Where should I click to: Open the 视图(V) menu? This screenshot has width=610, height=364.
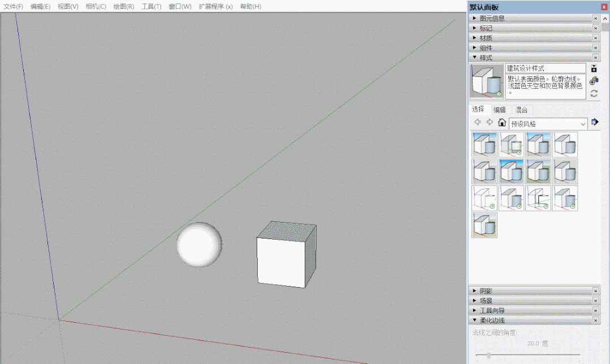[x=68, y=7]
